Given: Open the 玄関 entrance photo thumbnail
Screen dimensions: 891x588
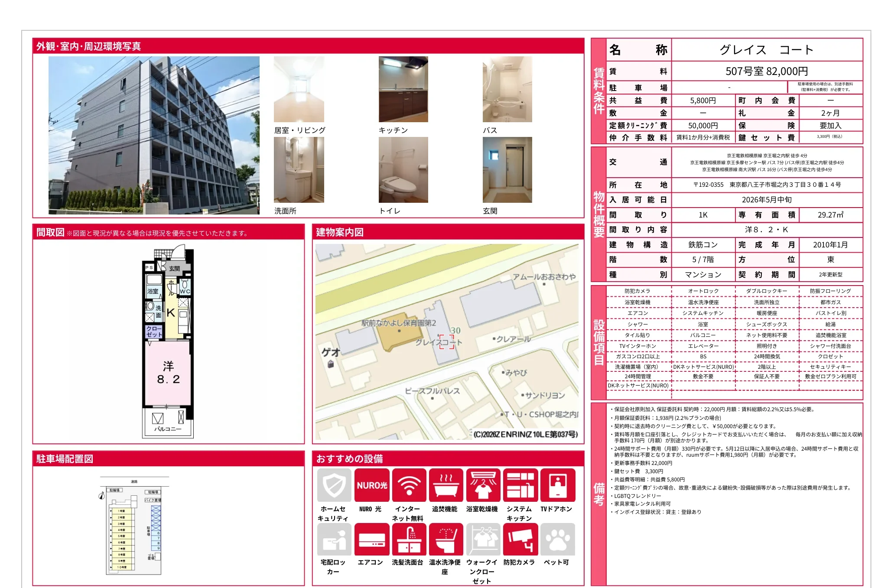Looking at the screenshot, I should tap(507, 170).
